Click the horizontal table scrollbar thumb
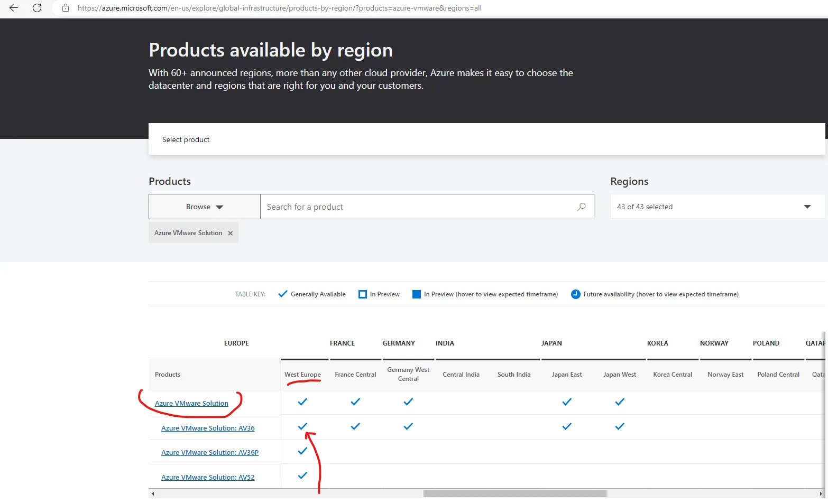Viewport: 828px width, 504px height. 515,494
